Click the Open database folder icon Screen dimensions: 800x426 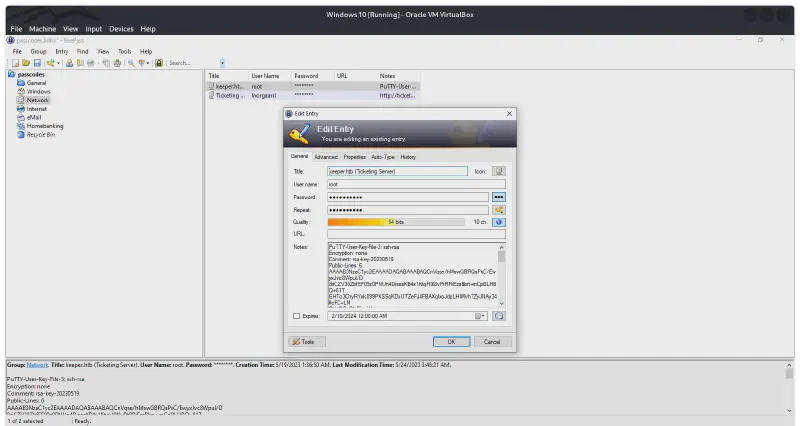tap(25, 63)
